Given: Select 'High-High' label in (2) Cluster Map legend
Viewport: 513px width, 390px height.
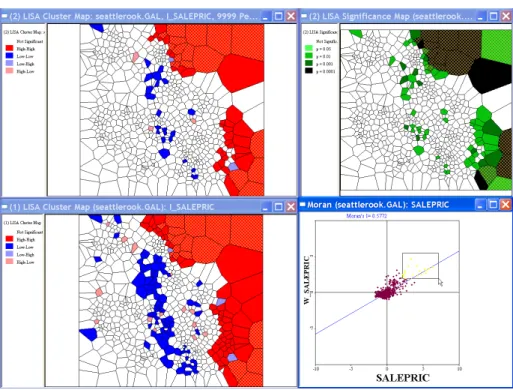Looking at the screenshot, I should 26,49.
